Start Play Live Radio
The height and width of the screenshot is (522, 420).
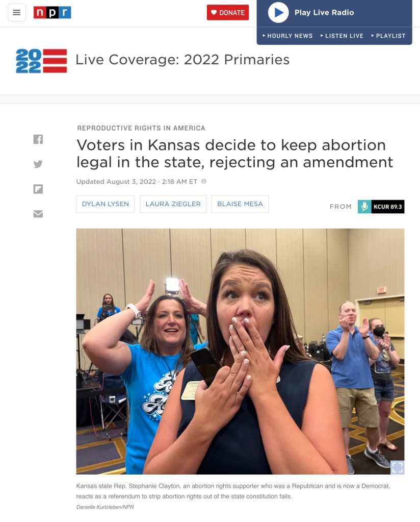point(278,13)
